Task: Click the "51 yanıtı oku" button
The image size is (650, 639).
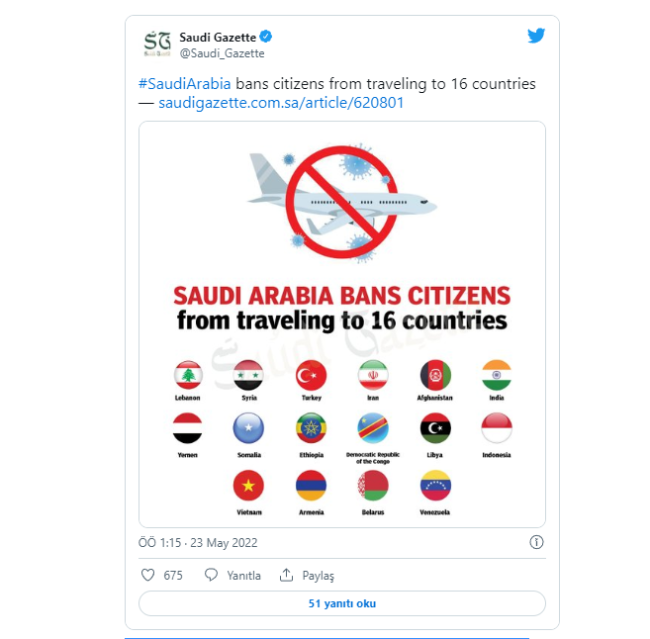Action: (x=342, y=603)
